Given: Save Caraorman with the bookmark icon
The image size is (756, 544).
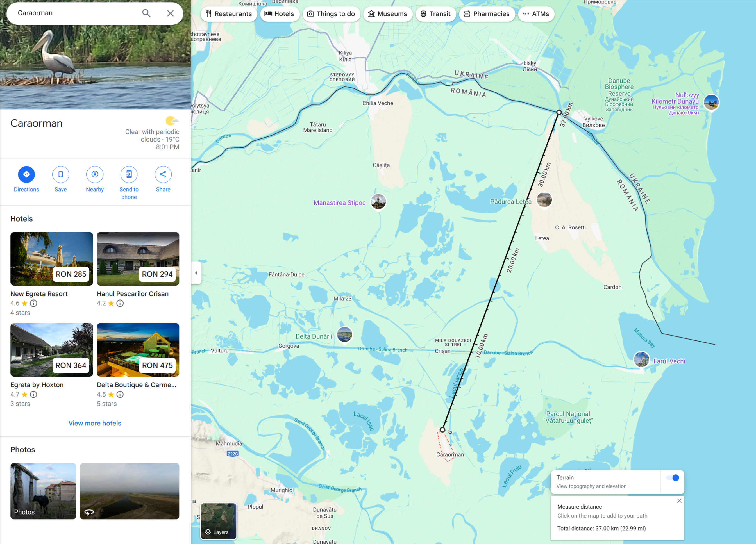Looking at the screenshot, I should (x=61, y=174).
